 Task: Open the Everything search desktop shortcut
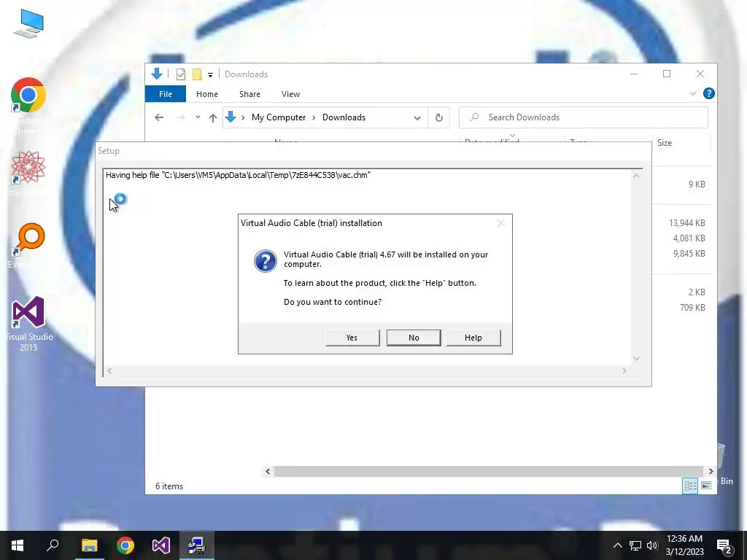28,246
